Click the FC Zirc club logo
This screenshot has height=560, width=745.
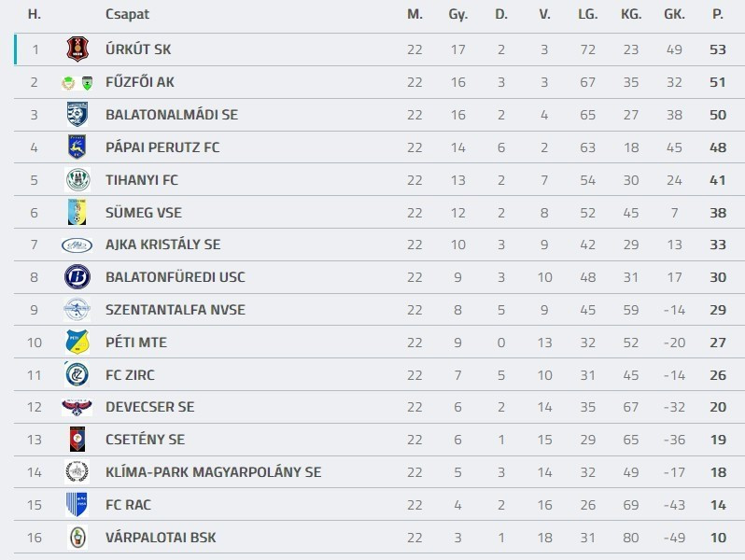tap(77, 375)
